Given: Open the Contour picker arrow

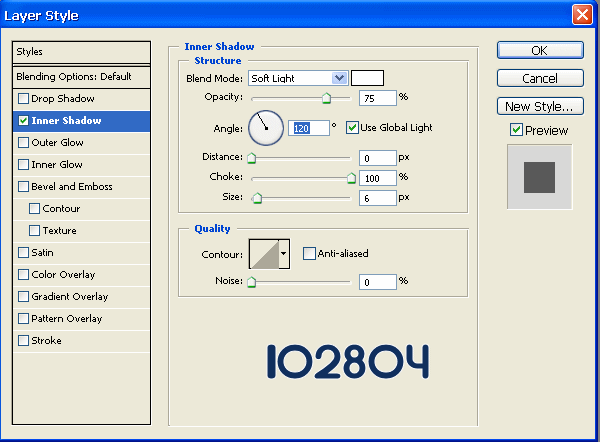Looking at the screenshot, I should [284, 254].
